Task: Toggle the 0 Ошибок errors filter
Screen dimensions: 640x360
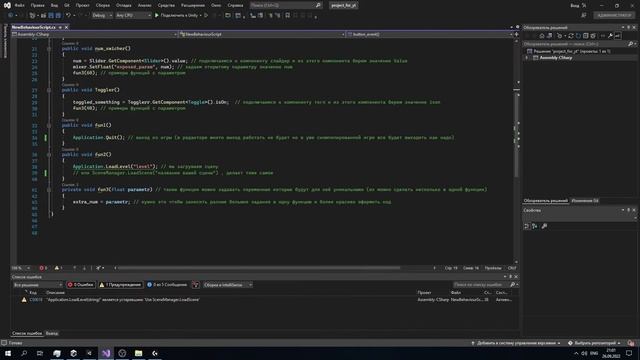Action: coord(81,285)
